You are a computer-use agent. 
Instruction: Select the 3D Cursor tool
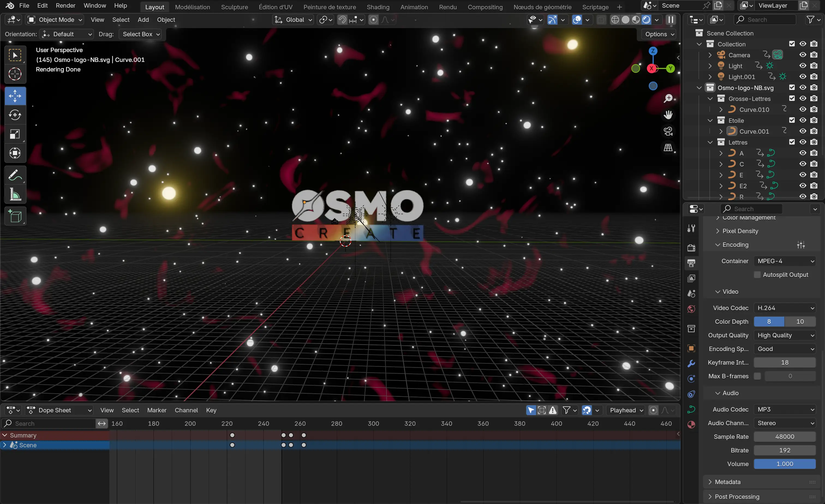pos(15,74)
